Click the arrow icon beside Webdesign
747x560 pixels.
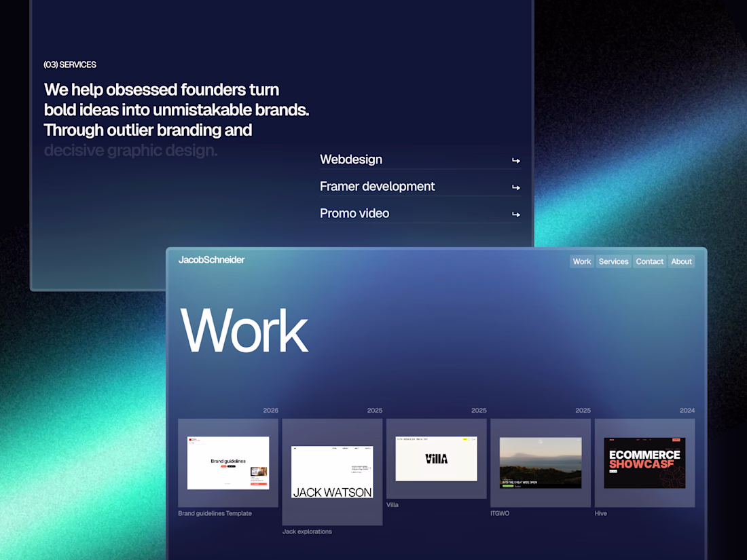tap(516, 160)
